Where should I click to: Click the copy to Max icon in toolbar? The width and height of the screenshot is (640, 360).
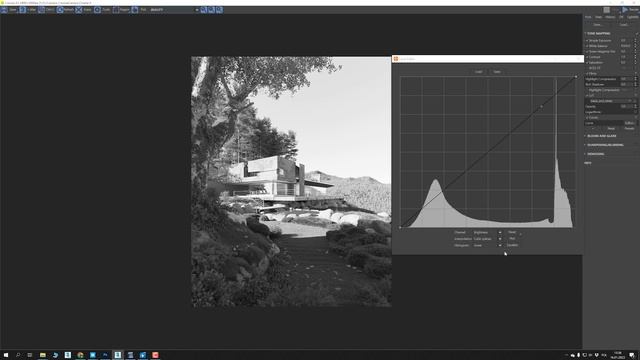point(23,9)
